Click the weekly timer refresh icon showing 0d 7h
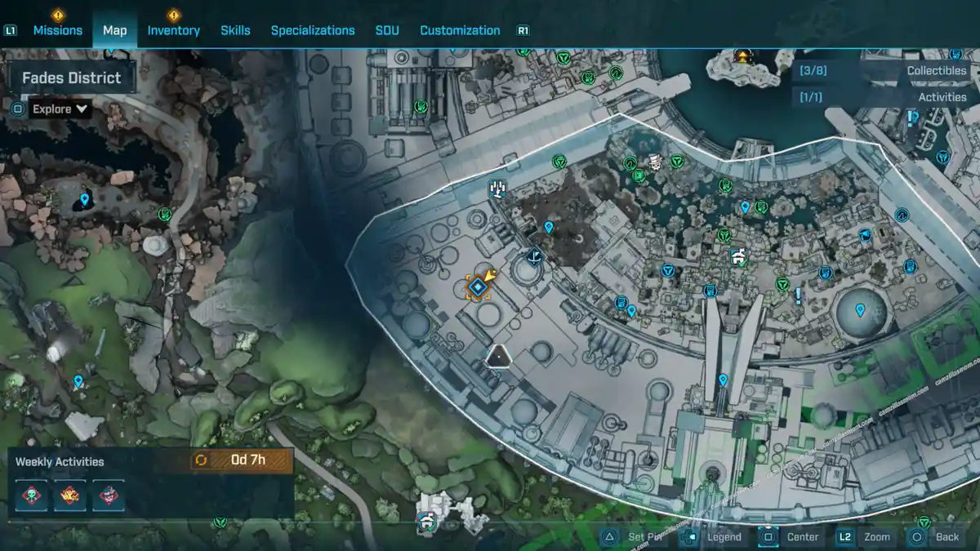Image resolution: width=980 pixels, height=551 pixels. point(202,460)
